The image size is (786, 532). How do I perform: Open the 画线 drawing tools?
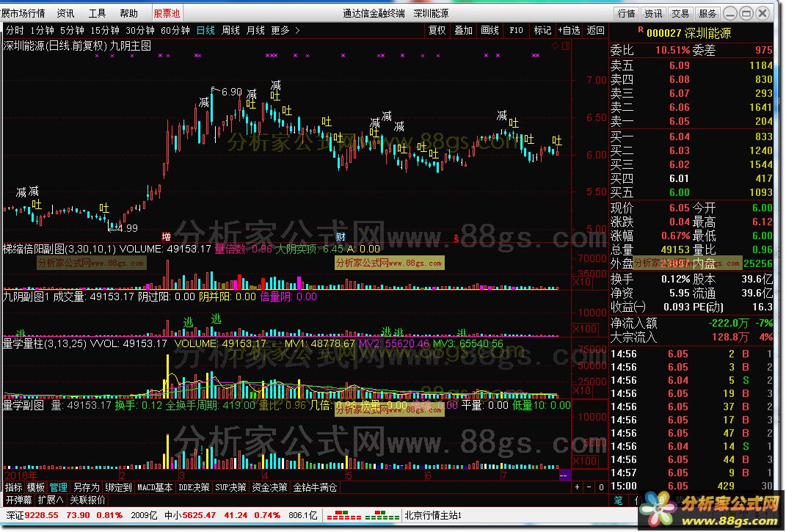490,31
